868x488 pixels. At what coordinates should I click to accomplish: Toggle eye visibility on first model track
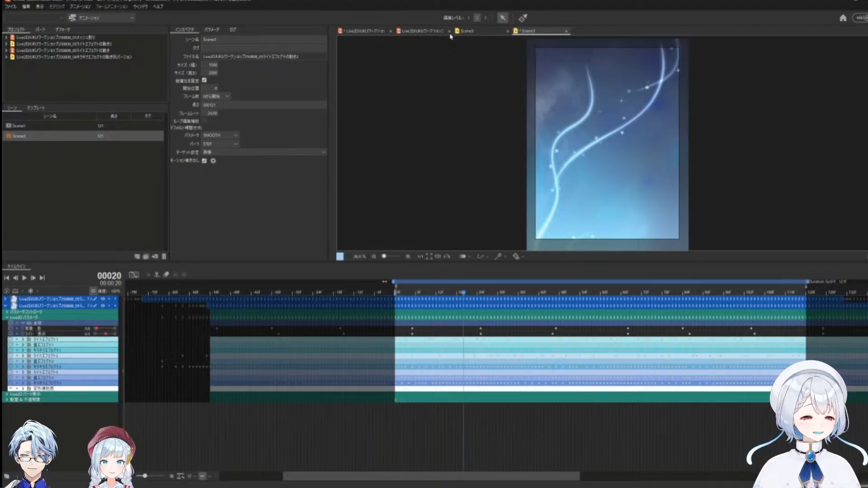pos(103,299)
